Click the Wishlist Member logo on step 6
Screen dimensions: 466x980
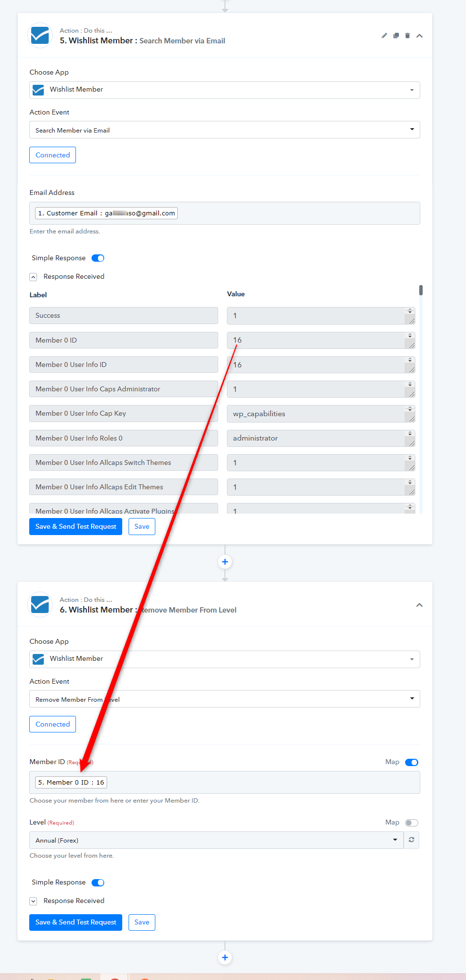(40, 605)
